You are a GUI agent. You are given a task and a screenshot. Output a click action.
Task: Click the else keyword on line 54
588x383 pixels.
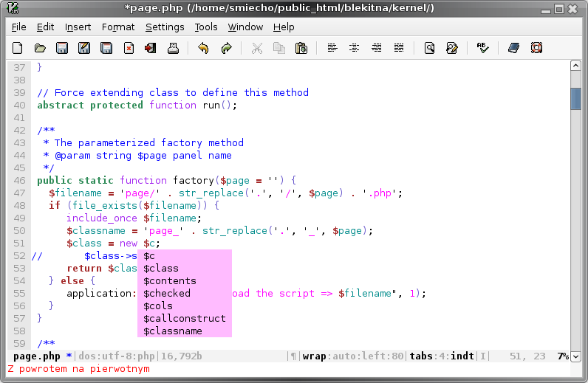coord(72,281)
